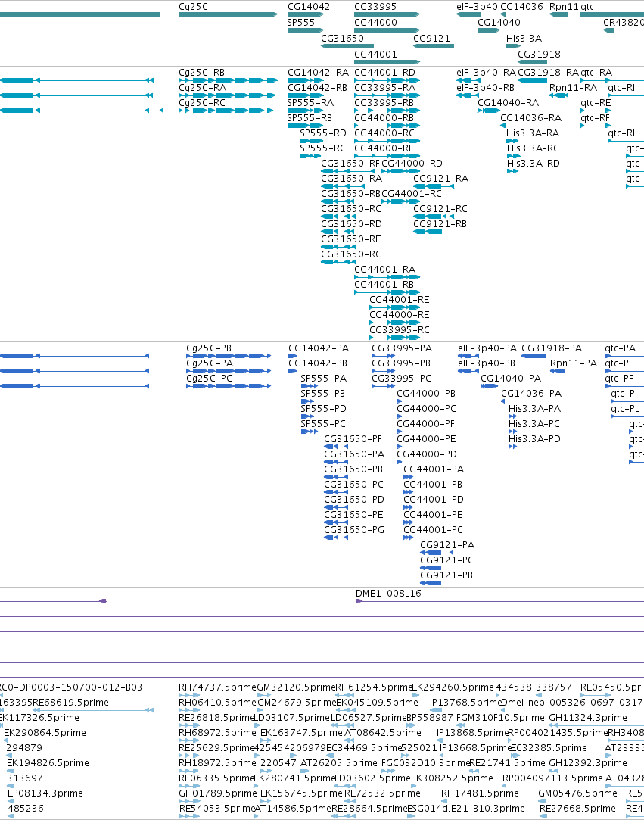Select protein eIF-3p40-PA
644x820 pixels.
pyautogui.click(x=487, y=348)
